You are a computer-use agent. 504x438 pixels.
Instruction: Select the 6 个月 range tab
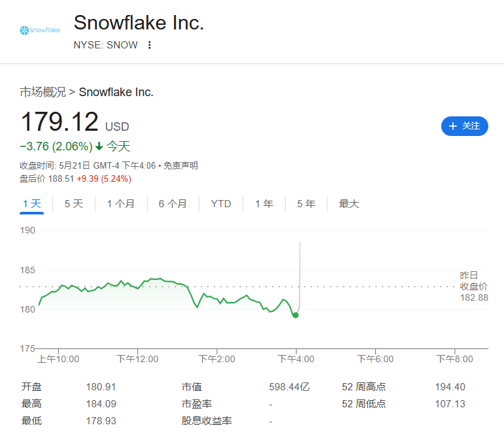[173, 204]
